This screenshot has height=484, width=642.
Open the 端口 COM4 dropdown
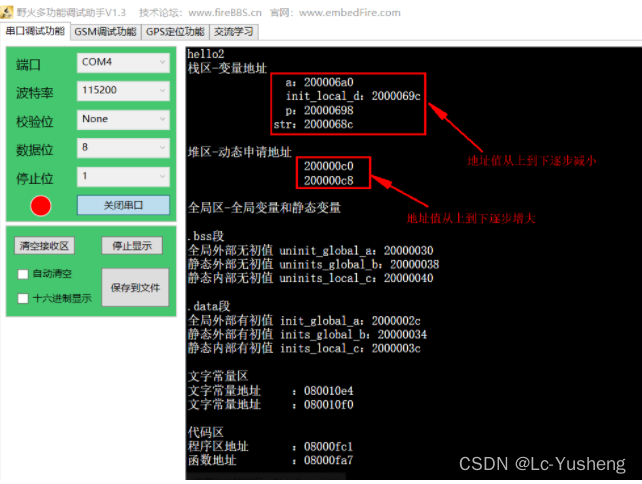(123, 62)
